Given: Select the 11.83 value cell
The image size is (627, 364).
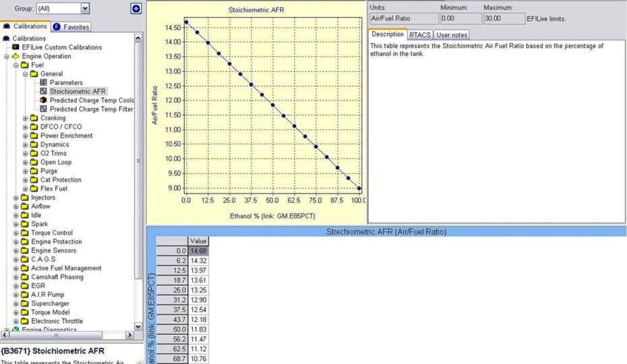Looking at the screenshot, I should coord(198,329).
